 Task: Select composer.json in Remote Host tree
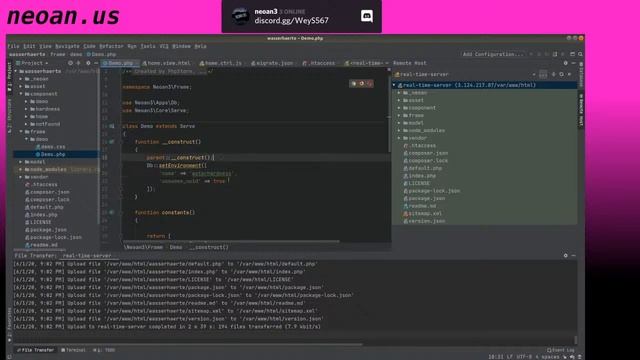pos(426,153)
